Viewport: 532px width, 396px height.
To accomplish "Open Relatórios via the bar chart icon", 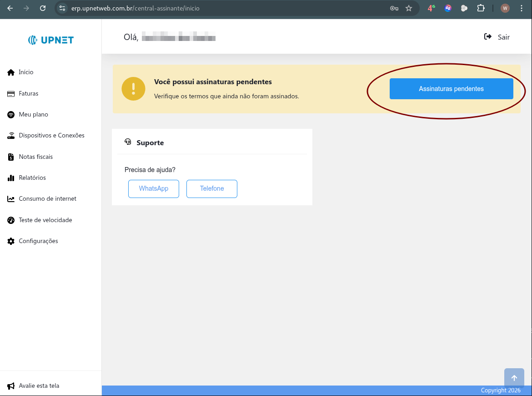I will (x=10, y=178).
